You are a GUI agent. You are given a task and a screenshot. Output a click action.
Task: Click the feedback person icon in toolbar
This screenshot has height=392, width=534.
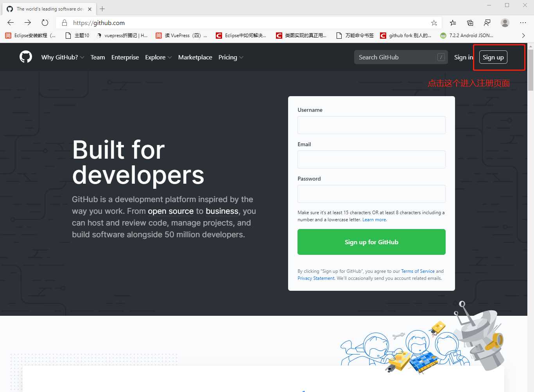point(487,23)
